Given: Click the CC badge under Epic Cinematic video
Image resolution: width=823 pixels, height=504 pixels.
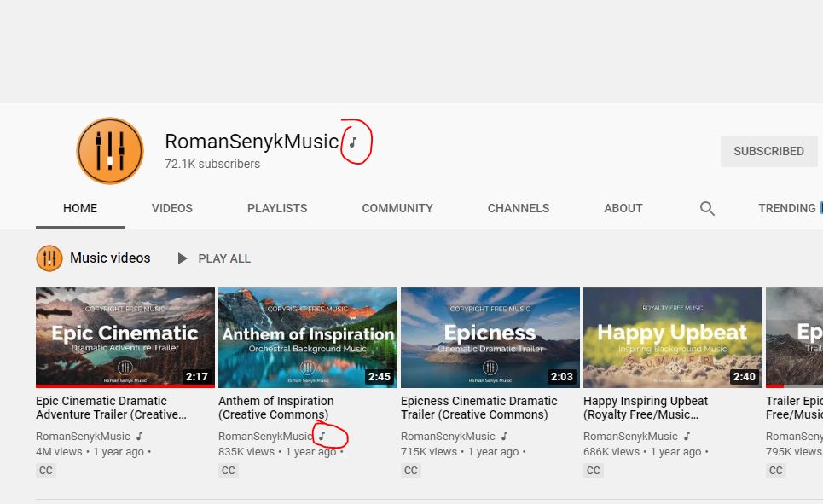Looking at the screenshot, I should pyautogui.click(x=45, y=470).
